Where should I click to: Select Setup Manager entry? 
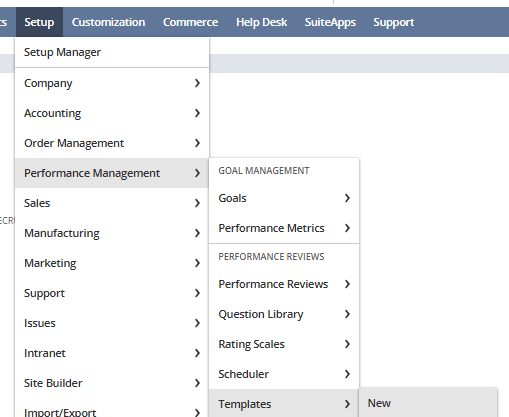tap(112, 52)
